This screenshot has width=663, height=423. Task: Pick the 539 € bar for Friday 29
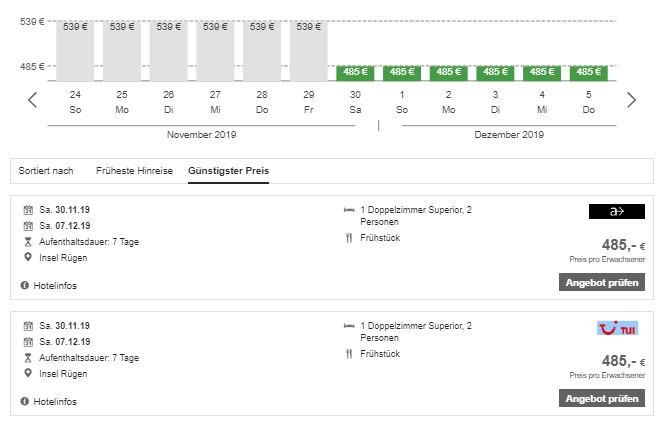(308, 50)
